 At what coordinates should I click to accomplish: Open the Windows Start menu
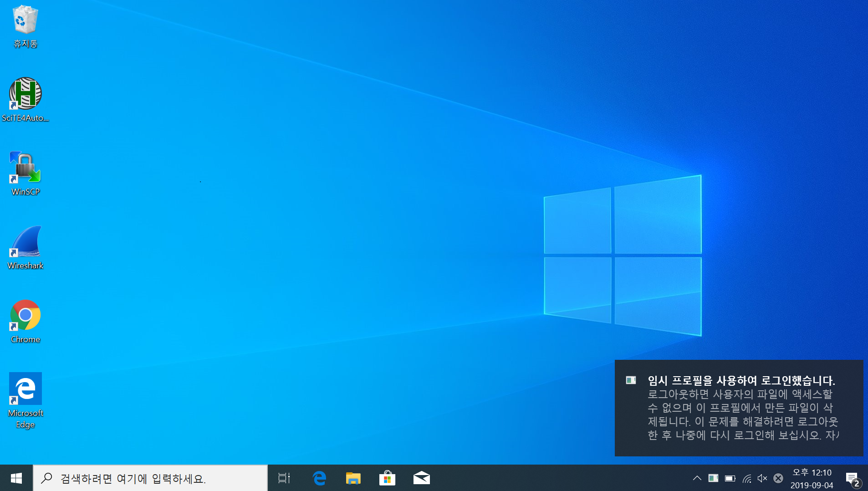click(16, 478)
